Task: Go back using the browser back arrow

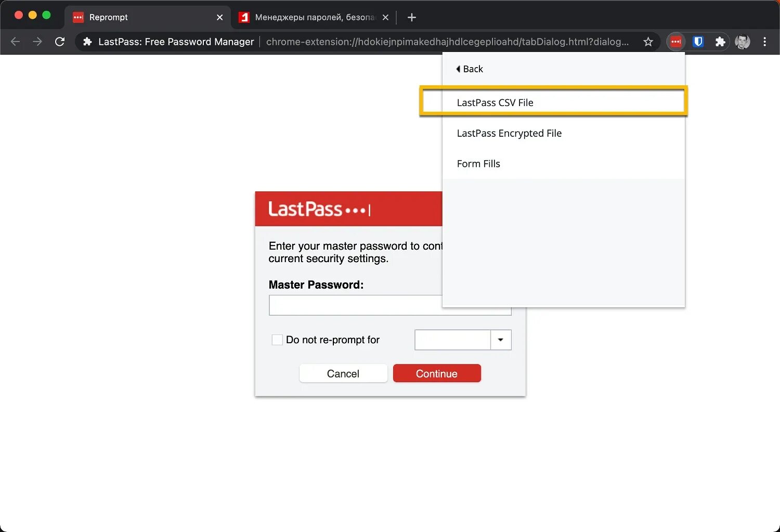Action: (x=16, y=42)
